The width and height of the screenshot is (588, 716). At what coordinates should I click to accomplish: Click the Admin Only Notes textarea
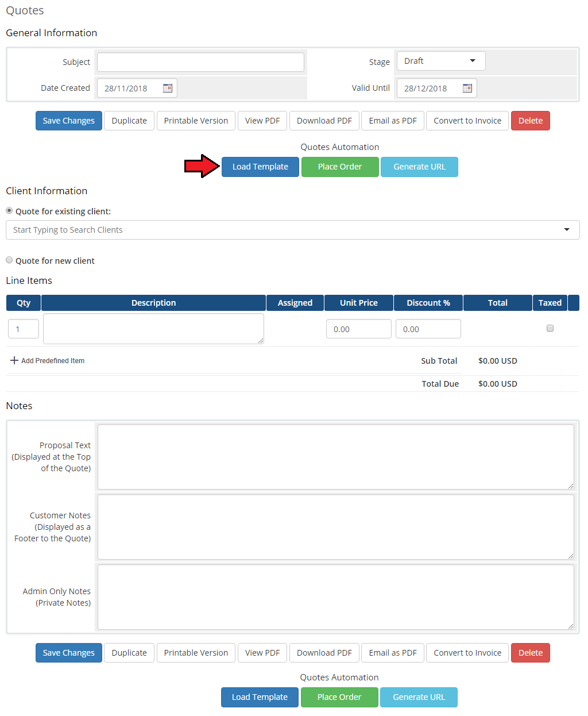[336, 597]
